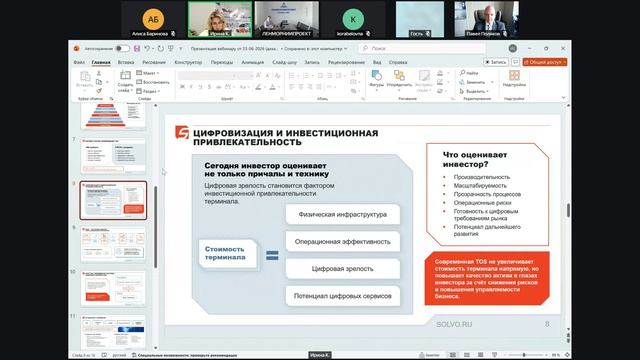Click the Экспресс-стили quick styles icon
The image size is (640, 360).
point(424,76)
